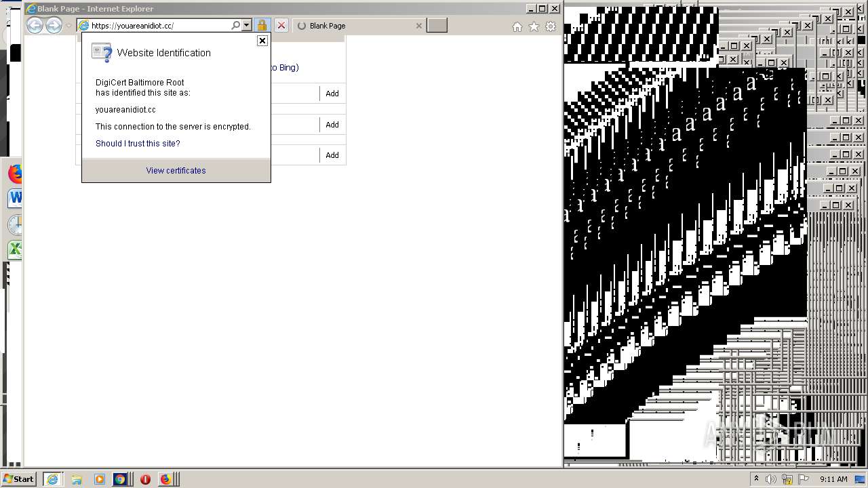The image size is (868, 488).
Task: Click the Website Identification shield icon
Action: (x=102, y=53)
